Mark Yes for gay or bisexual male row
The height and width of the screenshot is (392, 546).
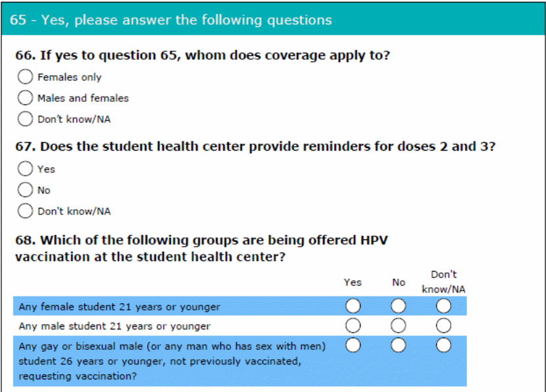(353, 345)
